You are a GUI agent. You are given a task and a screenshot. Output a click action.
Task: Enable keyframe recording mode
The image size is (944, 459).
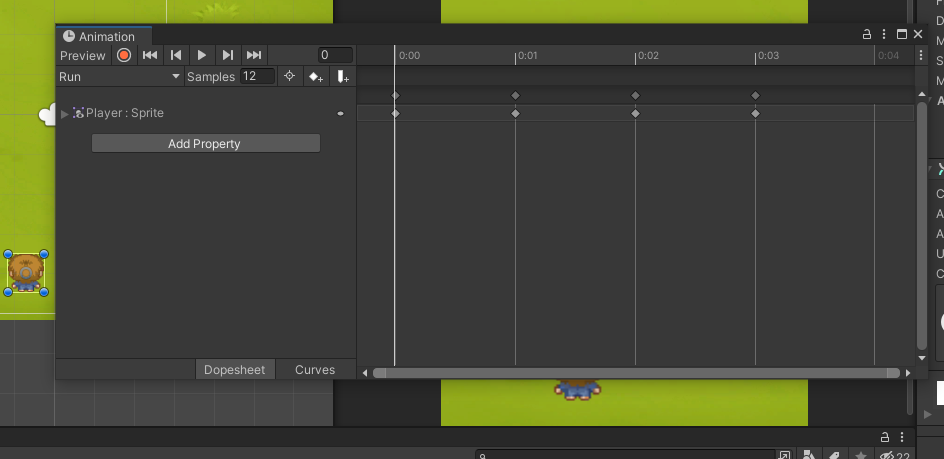pos(124,55)
